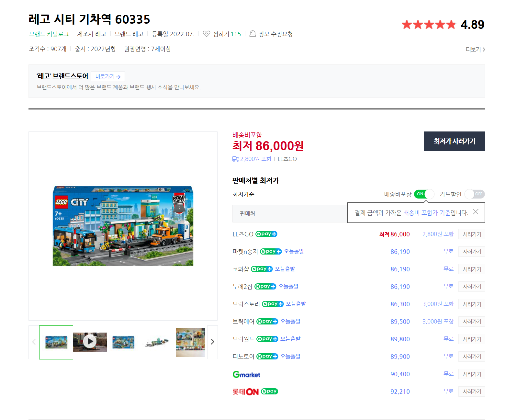This screenshot has height=420, width=517.
Task: Select the last thumbnail showing detail collage
Action: tap(190, 342)
